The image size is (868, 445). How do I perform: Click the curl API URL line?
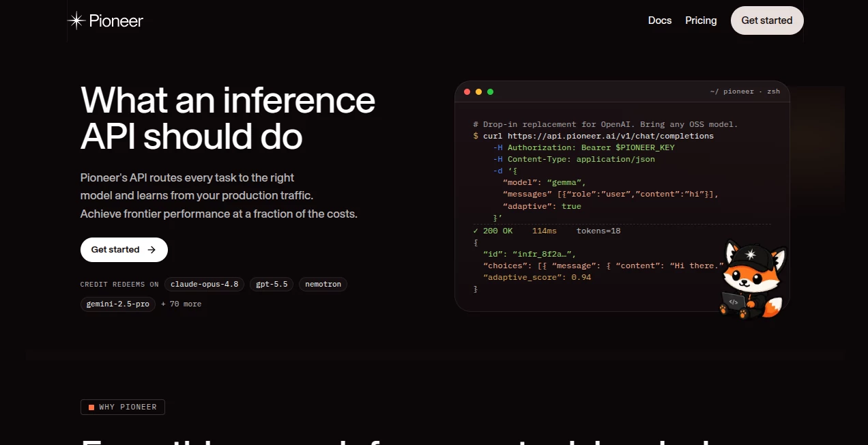click(x=593, y=136)
